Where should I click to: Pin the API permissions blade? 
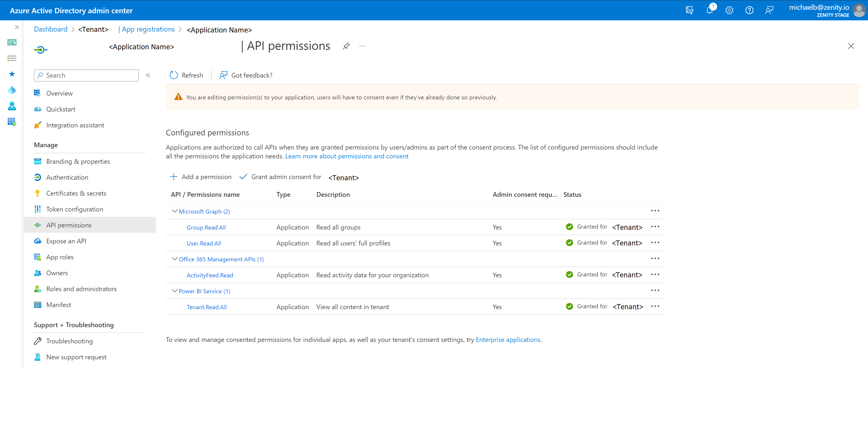point(346,46)
